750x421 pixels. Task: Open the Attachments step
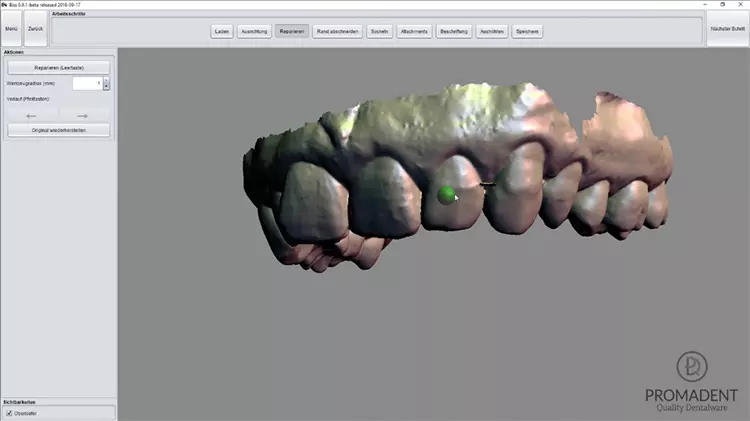[414, 32]
